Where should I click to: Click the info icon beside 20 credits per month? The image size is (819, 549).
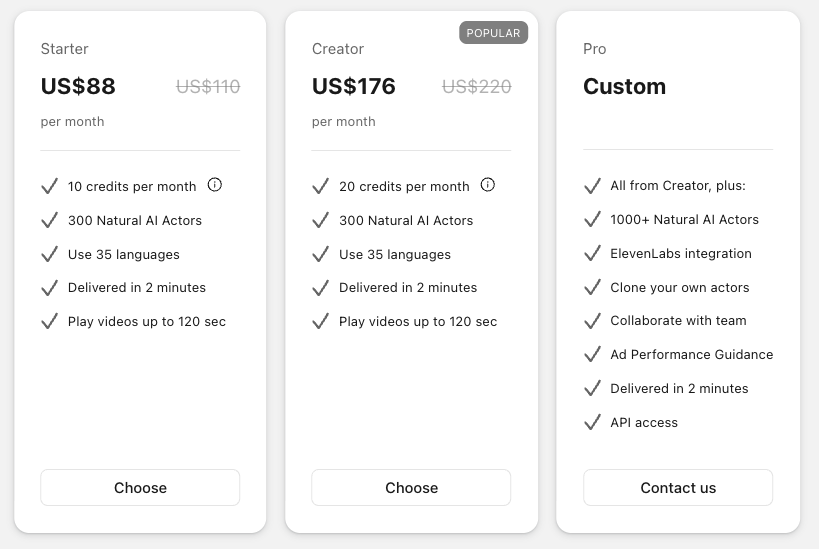pos(488,185)
